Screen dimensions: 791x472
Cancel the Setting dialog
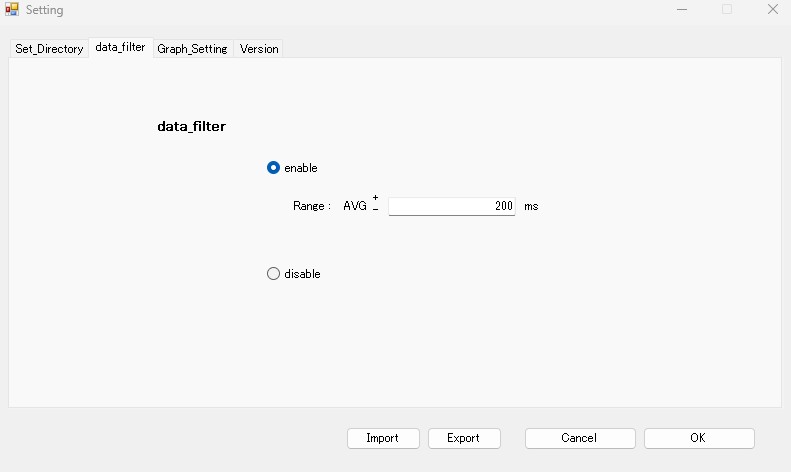click(580, 438)
